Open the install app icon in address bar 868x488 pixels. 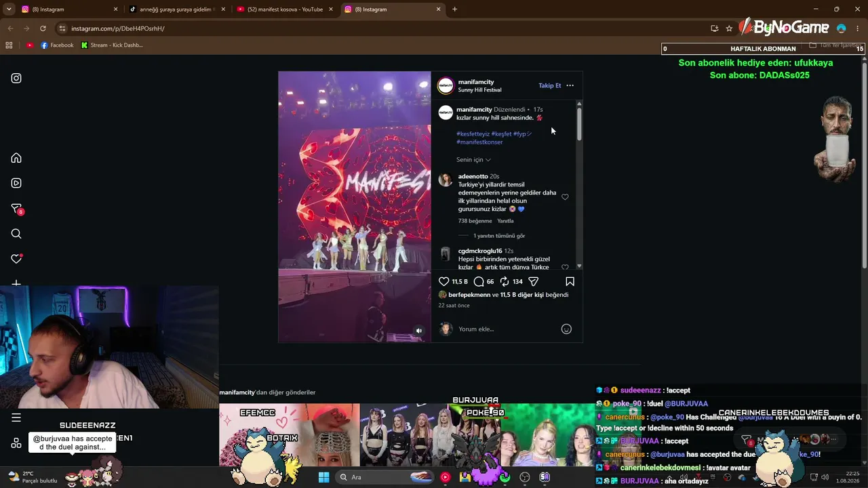pyautogui.click(x=714, y=28)
